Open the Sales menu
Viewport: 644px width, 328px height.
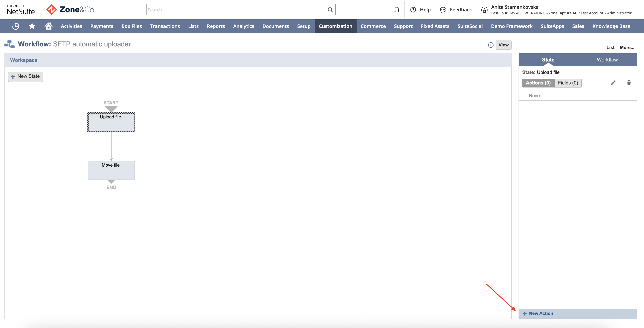pyautogui.click(x=578, y=26)
